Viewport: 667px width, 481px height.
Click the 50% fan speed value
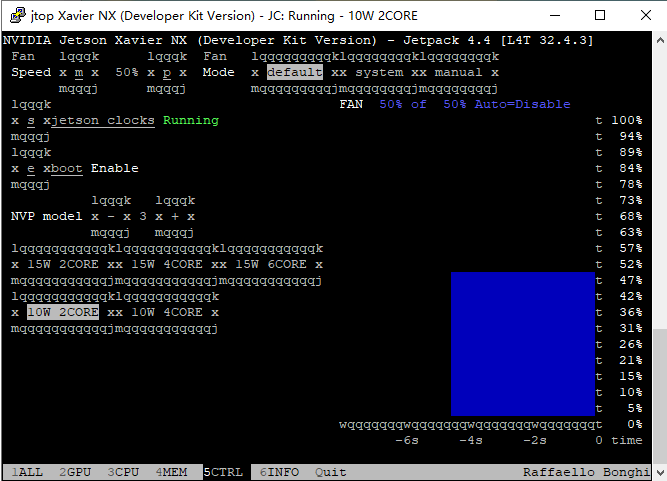(x=127, y=72)
